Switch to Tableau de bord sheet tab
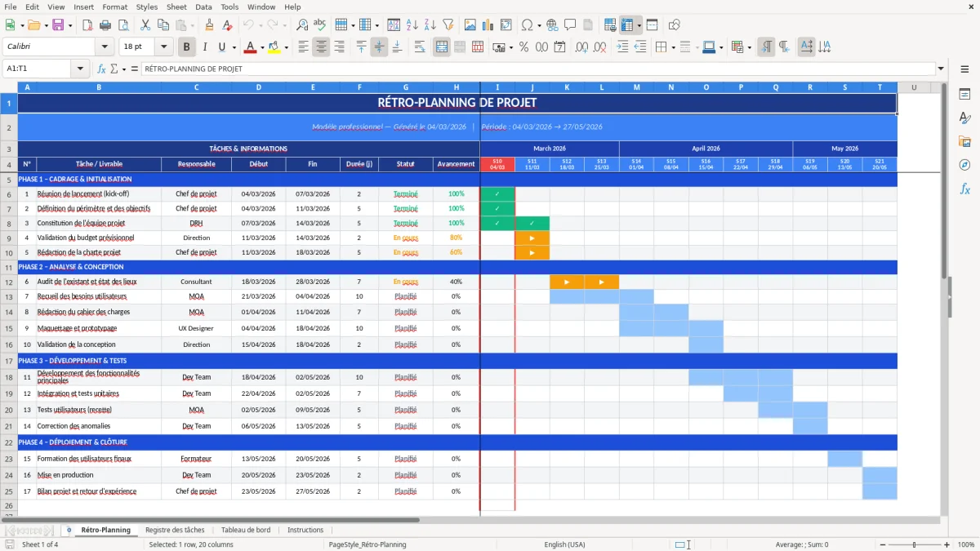 coord(246,530)
